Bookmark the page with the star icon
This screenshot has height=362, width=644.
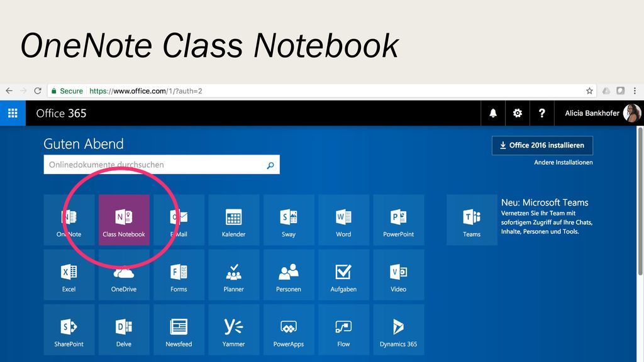point(589,90)
